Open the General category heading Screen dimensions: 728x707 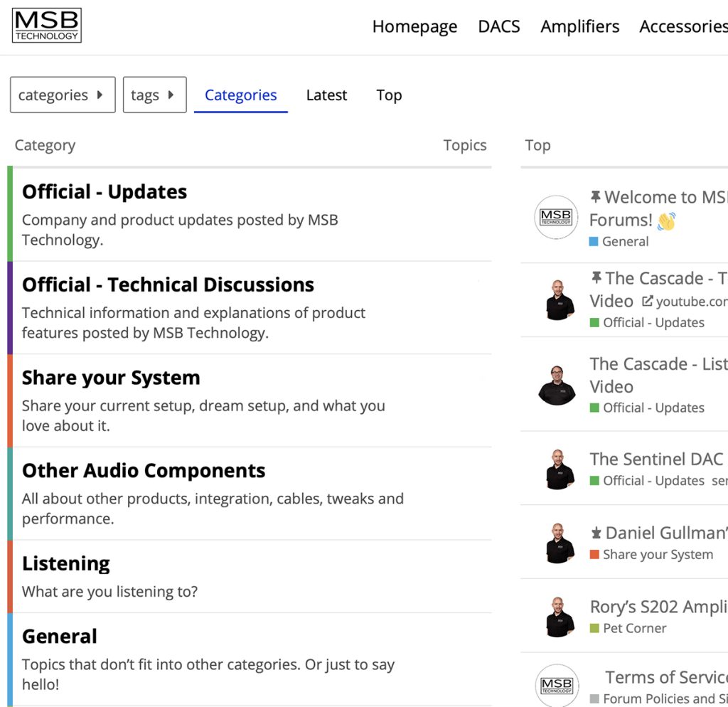[60, 637]
